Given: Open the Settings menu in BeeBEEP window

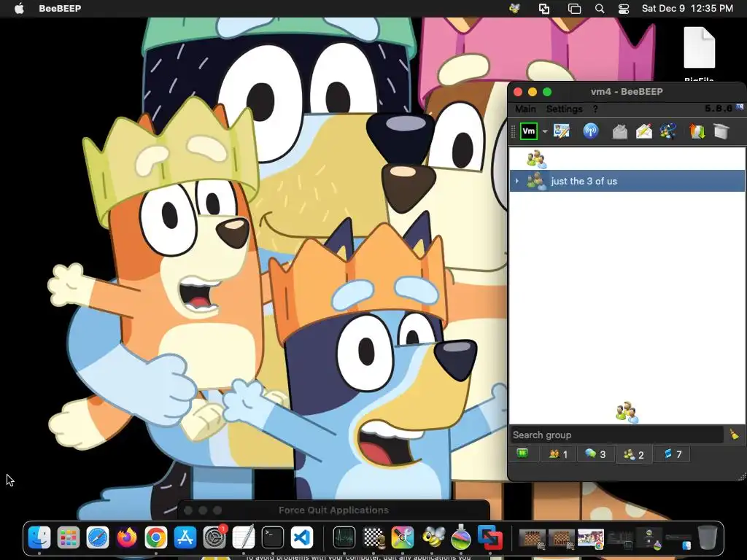Looking at the screenshot, I should [564, 109].
